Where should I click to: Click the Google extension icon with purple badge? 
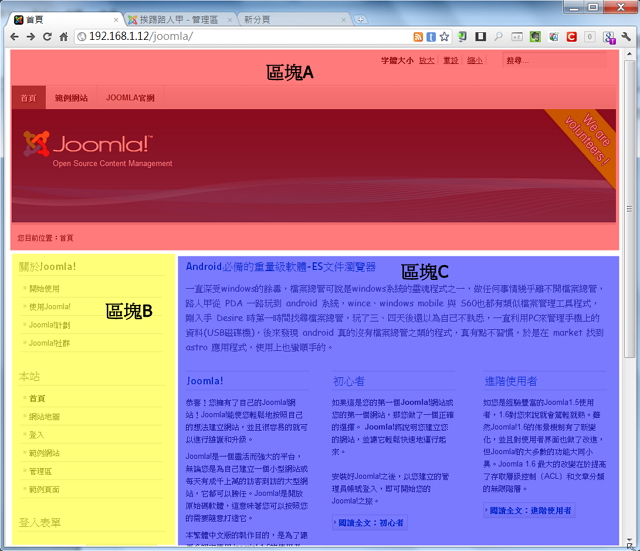(x=609, y=38)
